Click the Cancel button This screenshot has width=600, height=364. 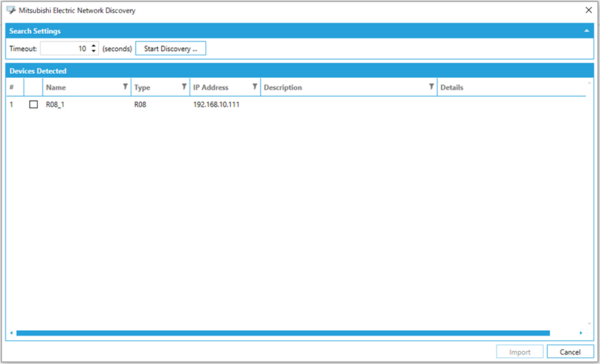[x=570, y=352]
